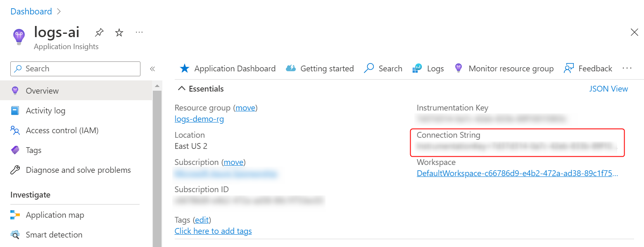The height and width of the screenshot is (247, 644).
Task: Open Monitor resource group
Action: click(504, 68)
